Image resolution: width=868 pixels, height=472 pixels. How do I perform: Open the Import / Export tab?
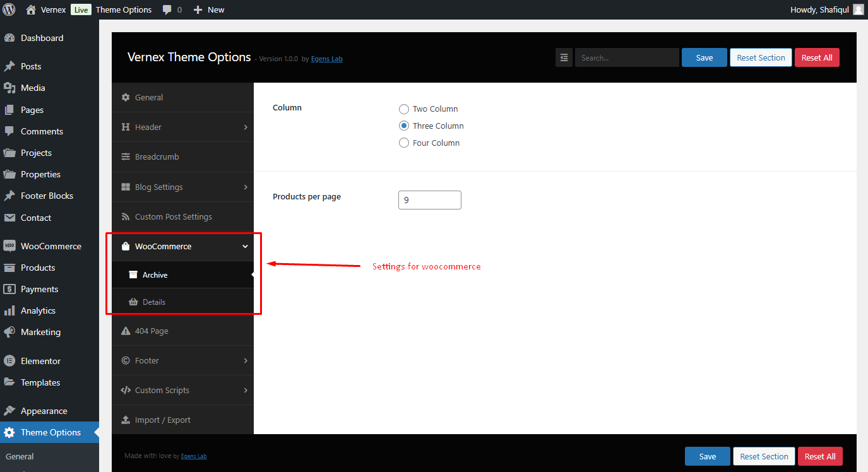pyautogui.click(x=182, y=420)
